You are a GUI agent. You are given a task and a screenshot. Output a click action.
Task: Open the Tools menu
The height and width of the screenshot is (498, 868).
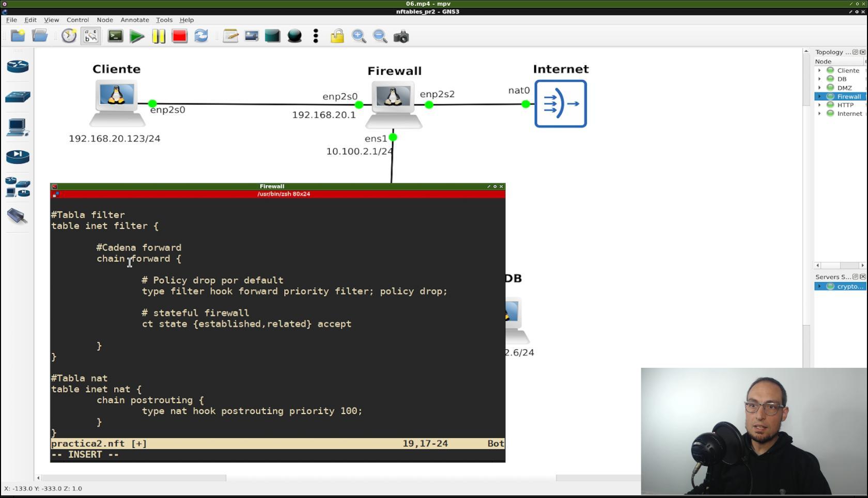pyautogui.click(x=164, y=20)
